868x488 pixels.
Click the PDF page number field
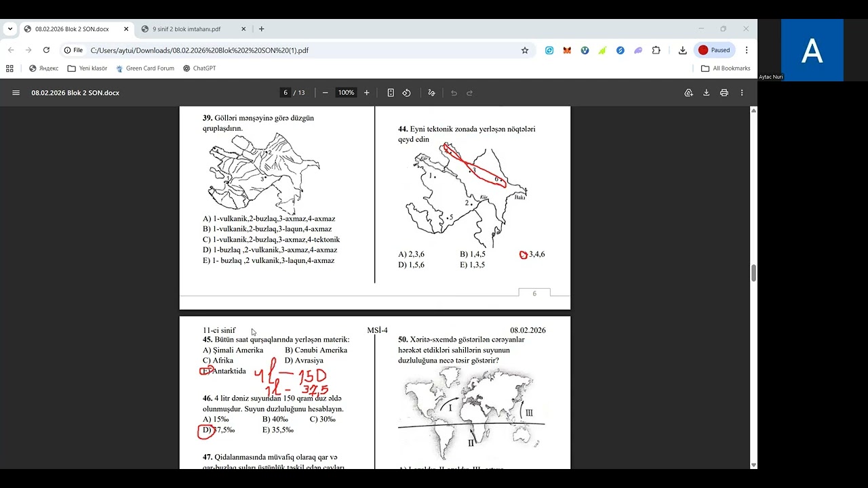(x=285, y=93)
